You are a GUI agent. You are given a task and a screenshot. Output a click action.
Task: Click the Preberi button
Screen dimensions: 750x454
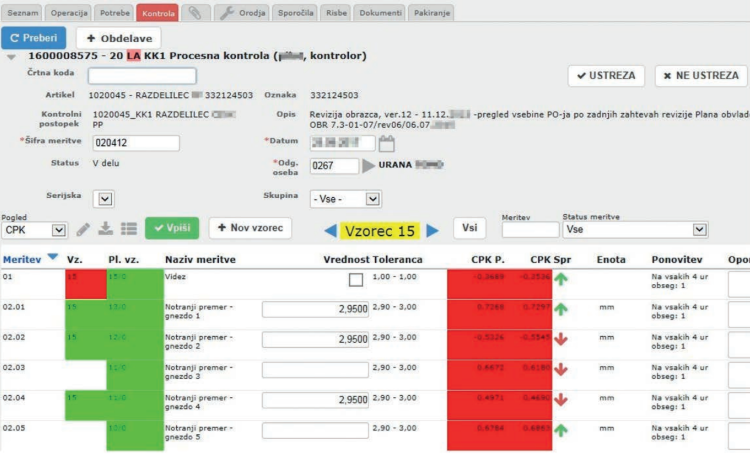33,38
